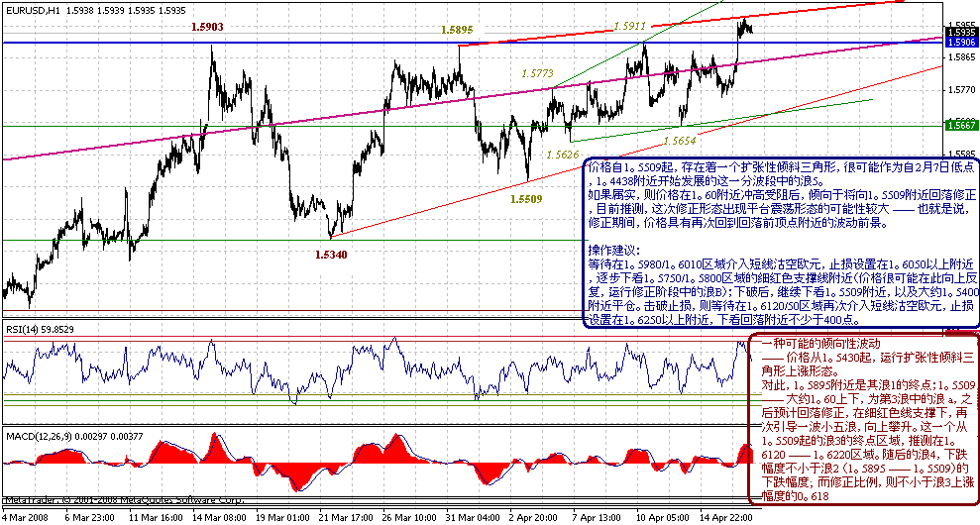Click the 1.5773 price annotation

tap(537, 73)
